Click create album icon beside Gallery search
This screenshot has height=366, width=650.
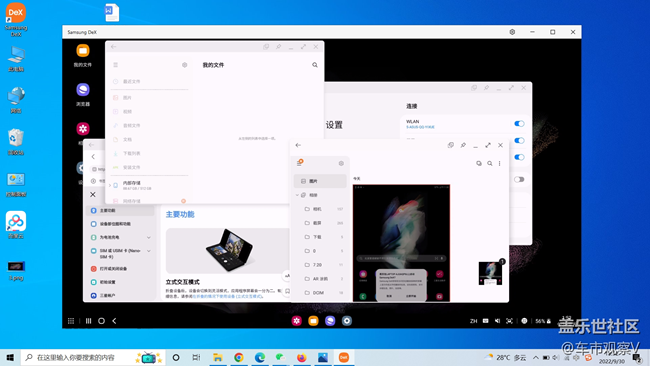479,163
